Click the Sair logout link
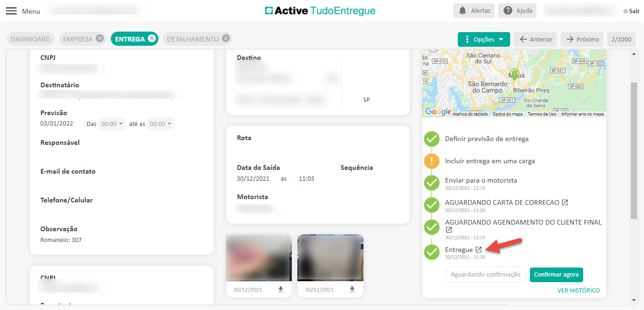The height and width of the screenshot is (310, 644). [x=631, y=11]
